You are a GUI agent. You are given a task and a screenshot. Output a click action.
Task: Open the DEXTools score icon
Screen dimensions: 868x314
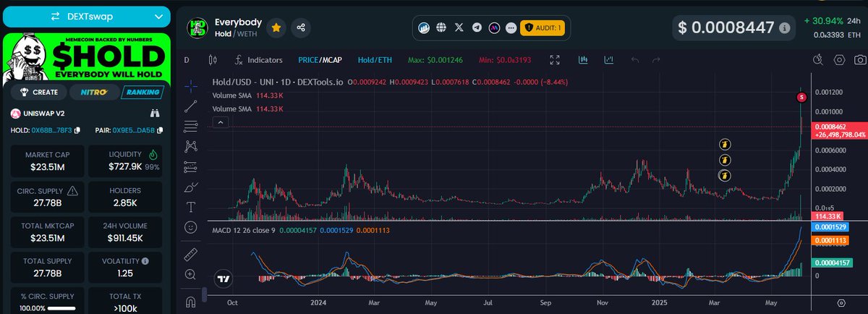coord(425,27)
